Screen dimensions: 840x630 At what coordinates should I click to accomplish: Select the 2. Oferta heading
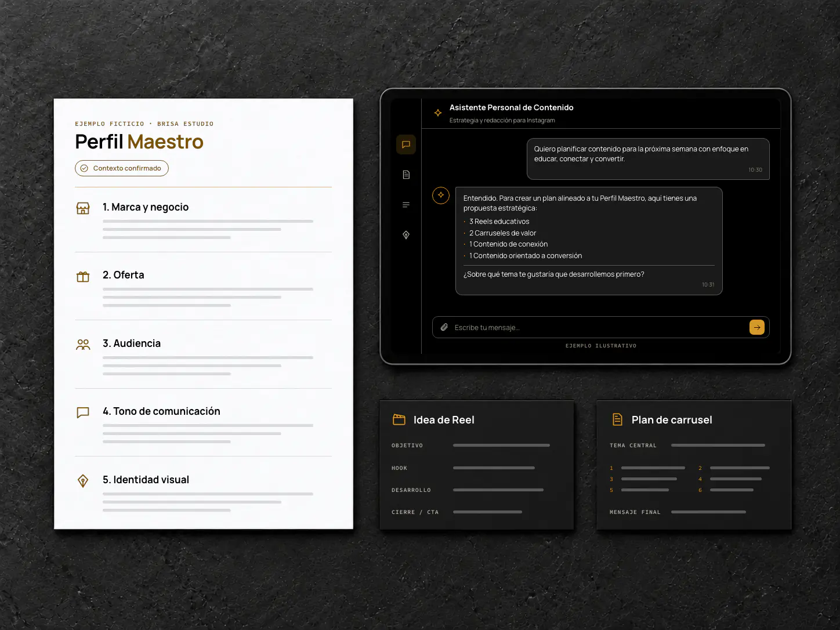124,275
